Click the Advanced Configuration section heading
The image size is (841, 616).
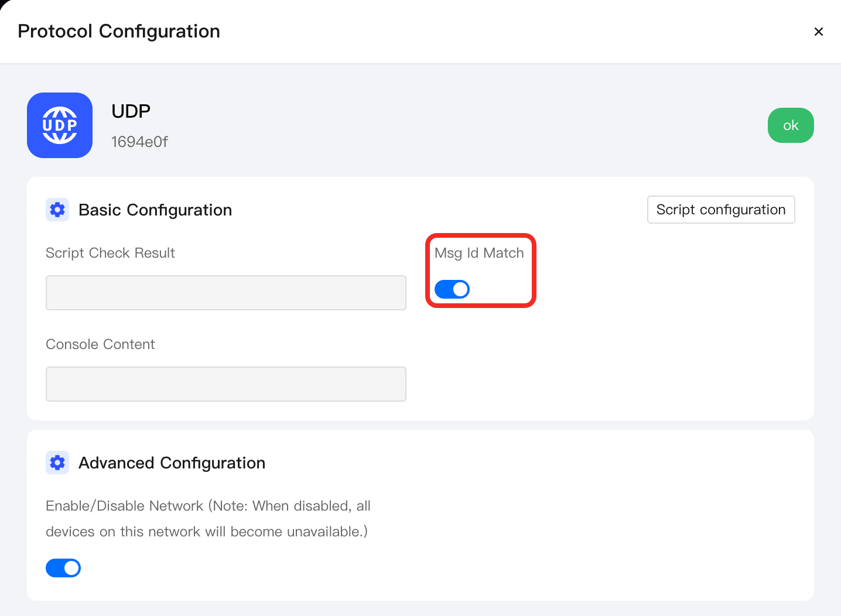coord(172,463)
